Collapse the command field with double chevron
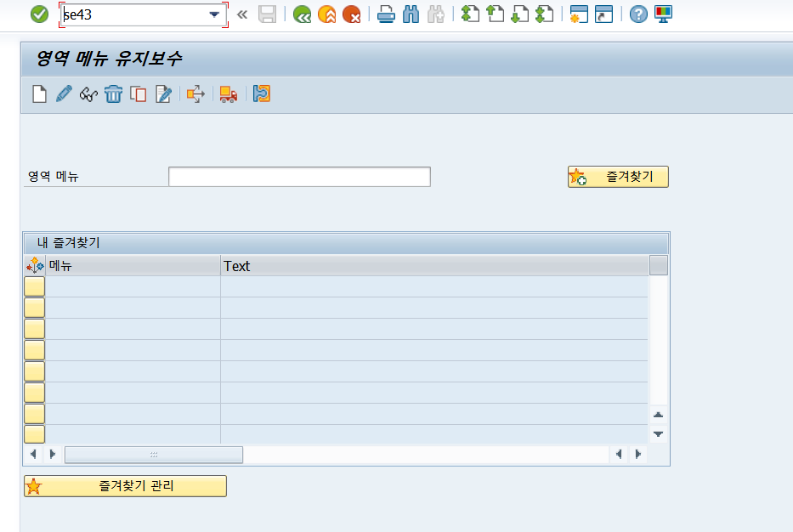Screen dimensions: 793x532 242,14
